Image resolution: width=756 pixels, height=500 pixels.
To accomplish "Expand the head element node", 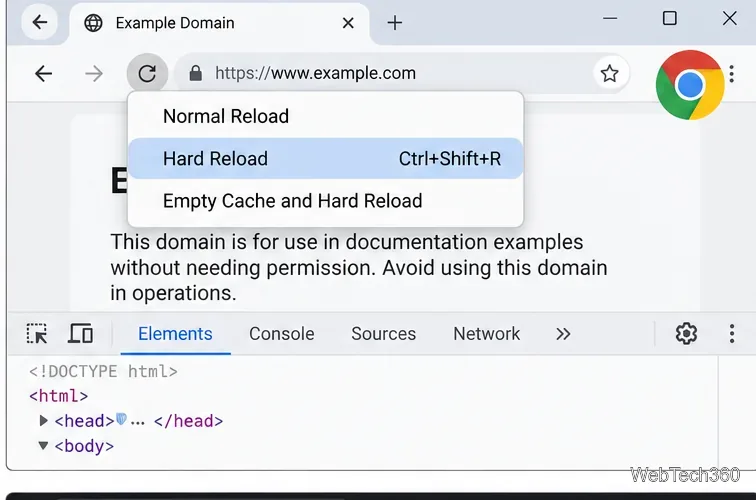I will click(x=43, y=421).
